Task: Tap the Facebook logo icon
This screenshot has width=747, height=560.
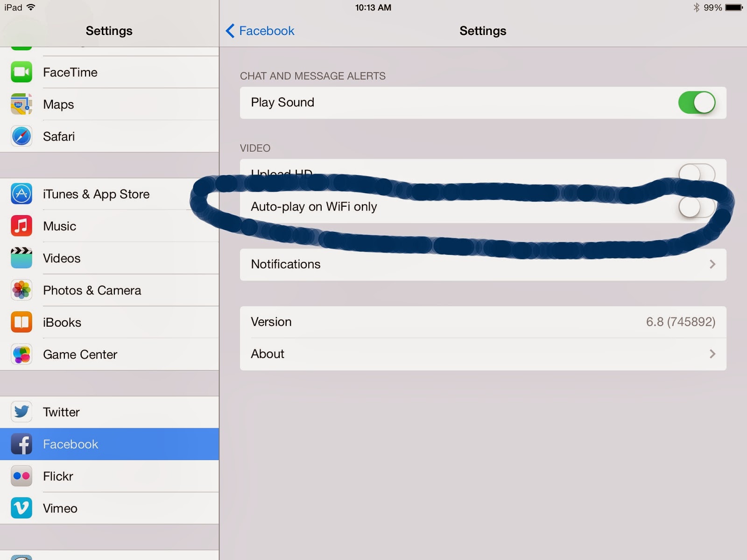Action: coord(21,444)
